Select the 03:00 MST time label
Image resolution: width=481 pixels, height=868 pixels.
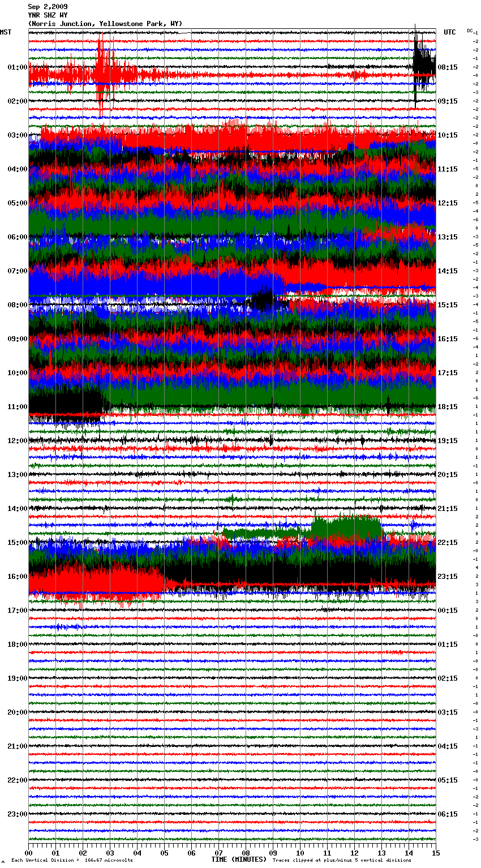(x=18, y=135)
